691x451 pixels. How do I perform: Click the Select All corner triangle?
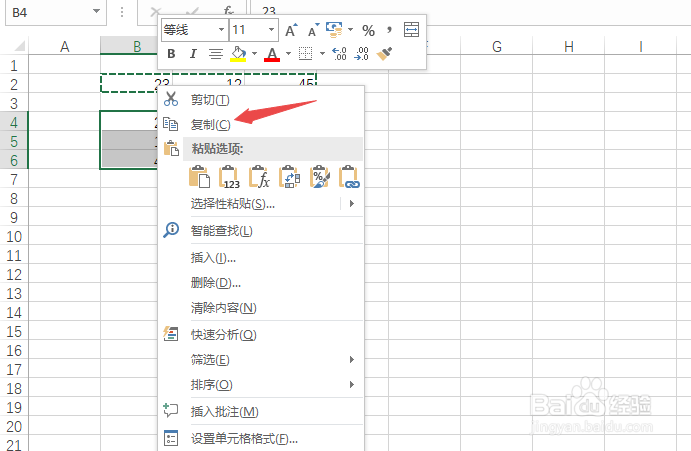[19, 45]
